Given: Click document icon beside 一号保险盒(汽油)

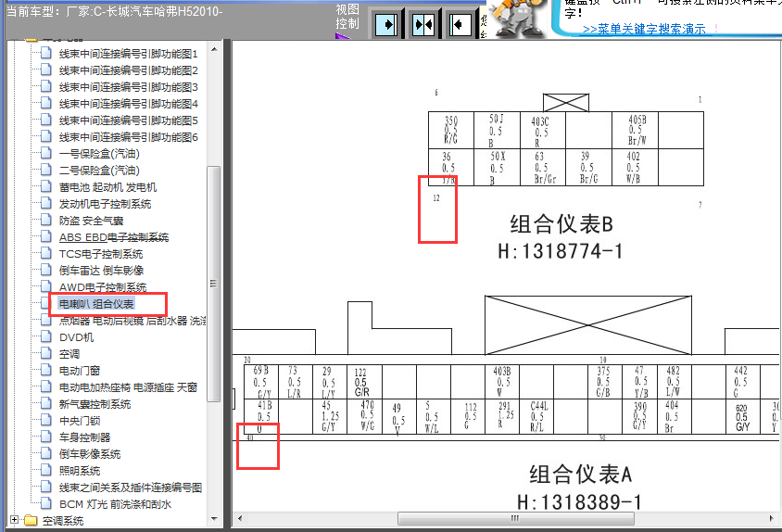Looking at the screenshot, I should tap(46, 153).
